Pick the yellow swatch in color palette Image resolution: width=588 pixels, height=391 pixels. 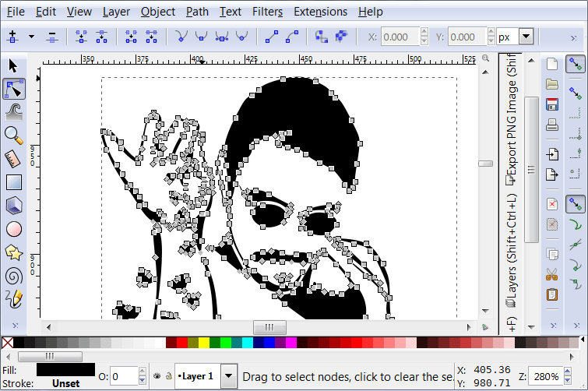(204, 343)
